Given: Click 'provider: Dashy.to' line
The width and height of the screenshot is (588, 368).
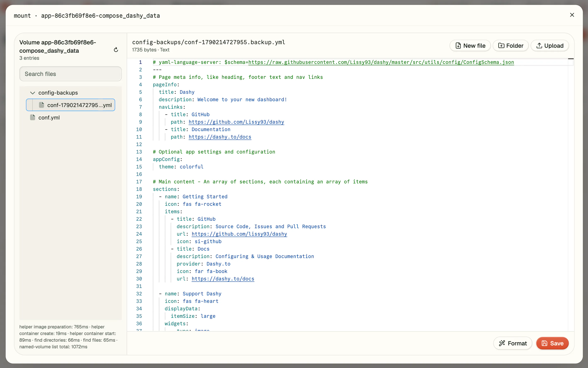Looking at the screenshot, I should pos(203,264).
